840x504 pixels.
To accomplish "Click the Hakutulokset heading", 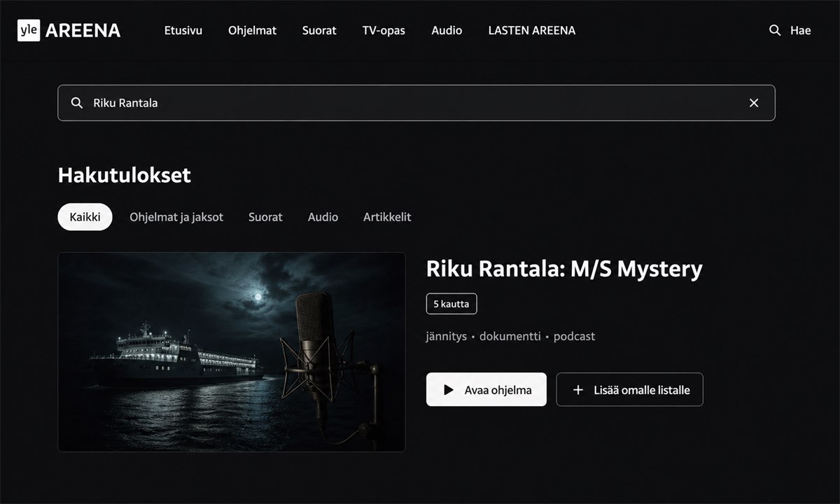I will (124, 175).
